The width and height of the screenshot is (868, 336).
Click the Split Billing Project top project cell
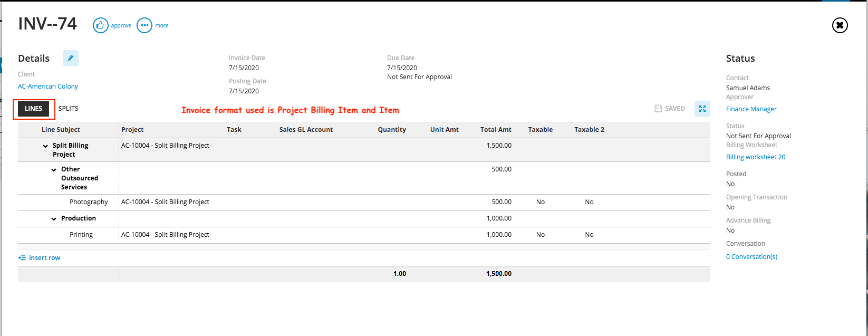pyautogui.click(x=165, y=146)
